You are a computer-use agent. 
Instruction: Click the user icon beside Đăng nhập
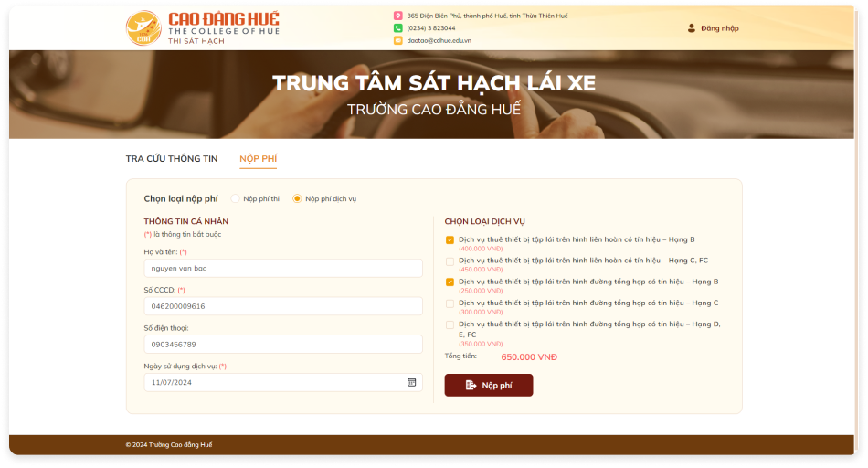pyautogui.click(x=692, y=27)
